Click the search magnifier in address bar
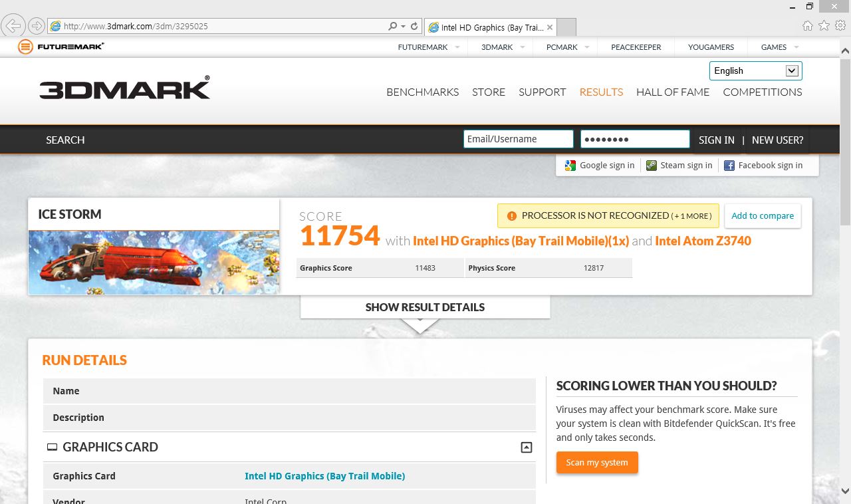The image size is (851, 504). pyautogui.click(x=392, y=27)
